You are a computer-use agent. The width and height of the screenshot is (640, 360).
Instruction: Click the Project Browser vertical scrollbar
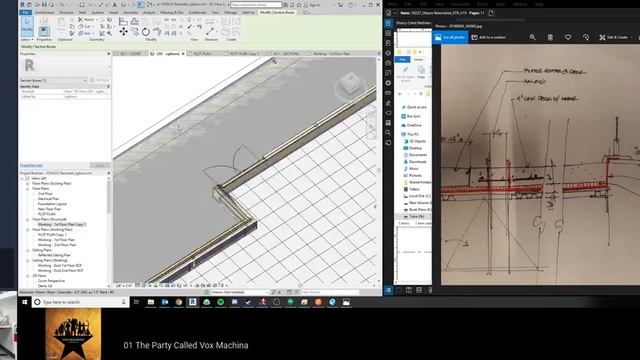click(x=109, y=198)
